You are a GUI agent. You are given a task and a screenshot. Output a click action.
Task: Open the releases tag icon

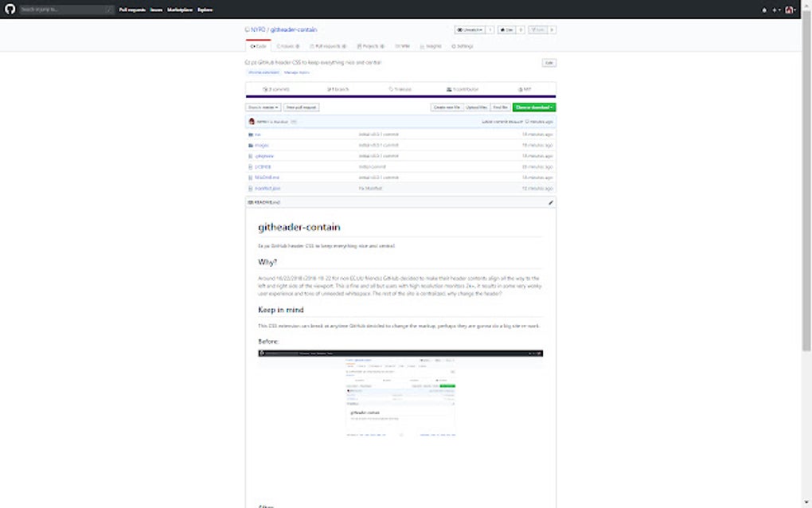389,88
